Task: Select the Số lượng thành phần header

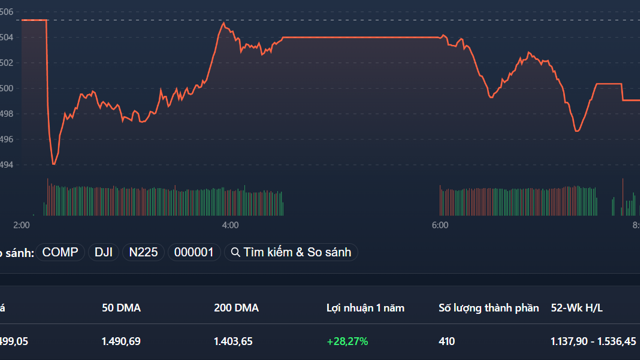Action: point(489,308)
